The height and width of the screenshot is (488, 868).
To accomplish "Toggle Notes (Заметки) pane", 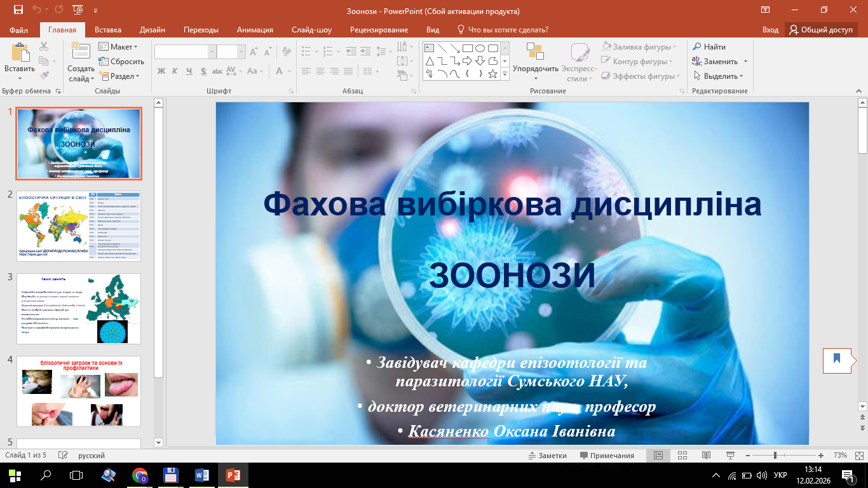I will click(547, 456).
